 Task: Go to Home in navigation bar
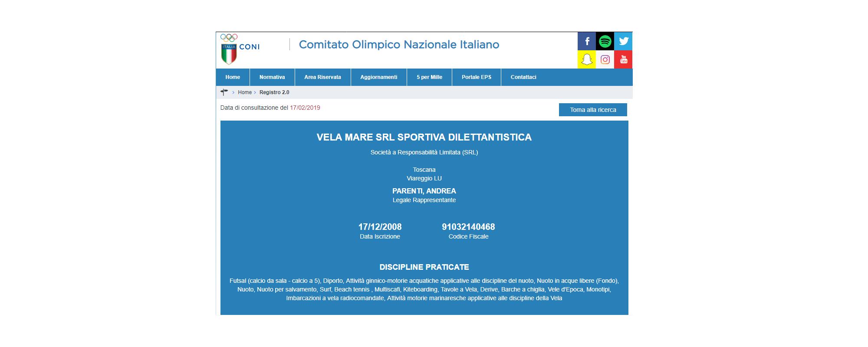click(233, 77)
